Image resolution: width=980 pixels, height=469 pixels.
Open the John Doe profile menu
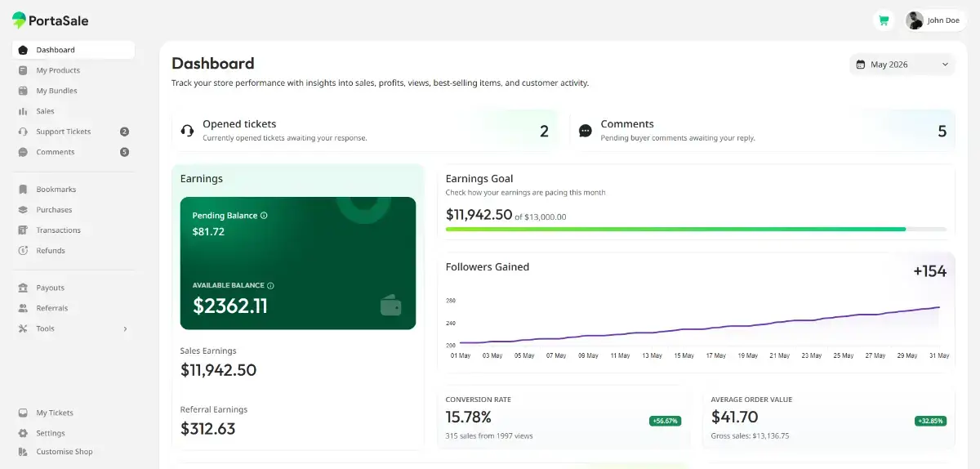[x=935, y=20]
